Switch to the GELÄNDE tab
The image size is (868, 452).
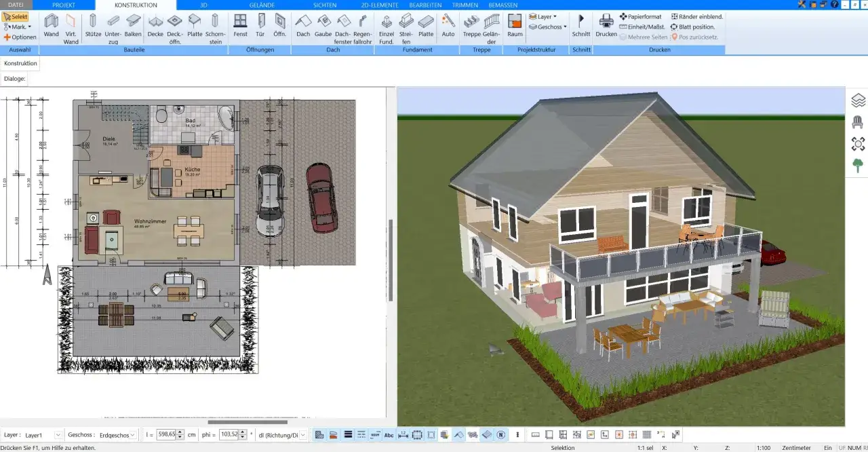tap(262, 5)
